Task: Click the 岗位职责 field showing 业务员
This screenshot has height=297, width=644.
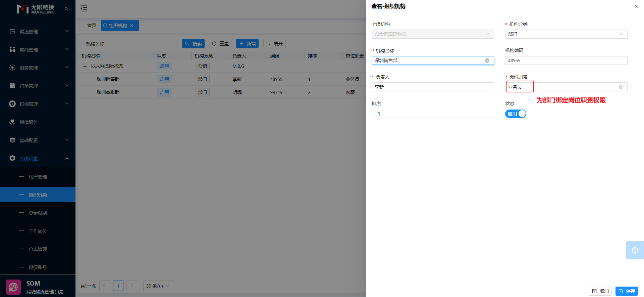Action: click(x=566, y=87)
